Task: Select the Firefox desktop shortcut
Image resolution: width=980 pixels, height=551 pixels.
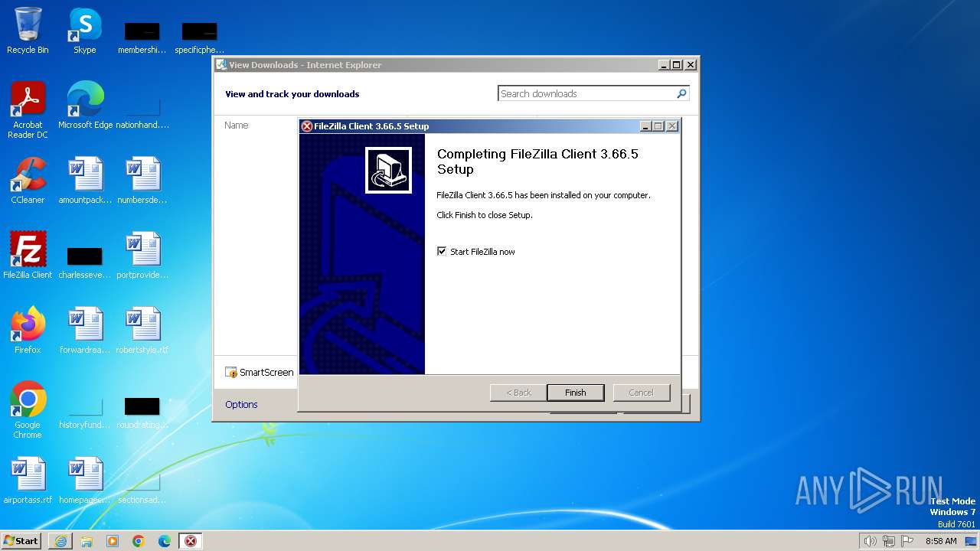Action: click(28, 331)
